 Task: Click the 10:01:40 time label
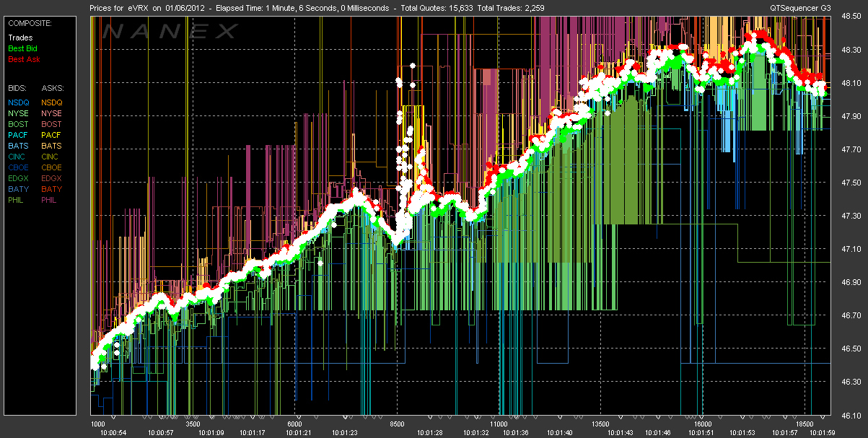(560, 433)
